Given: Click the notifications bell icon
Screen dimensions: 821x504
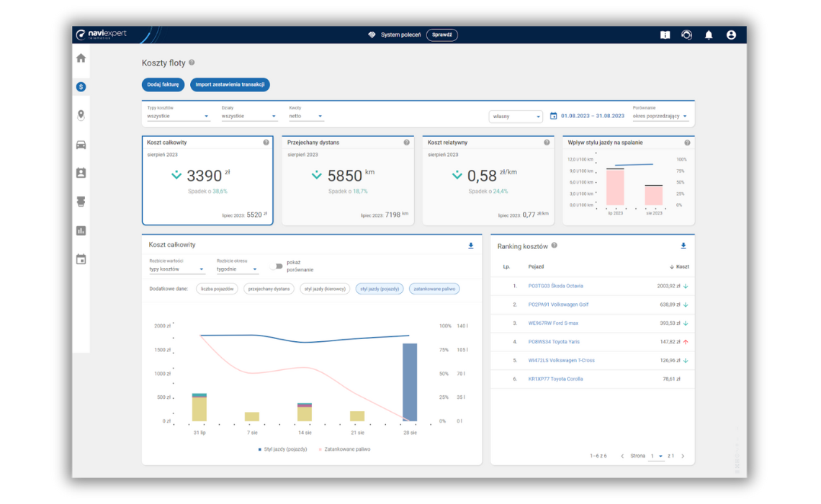Looking at the screenshot, I should 709,35.
